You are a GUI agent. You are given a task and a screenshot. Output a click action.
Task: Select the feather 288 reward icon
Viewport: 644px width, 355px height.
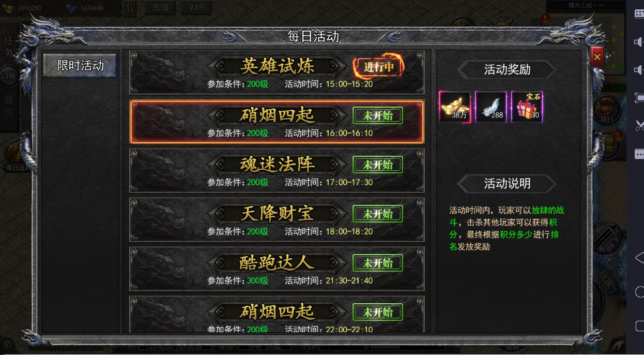[x=491, y=107]
